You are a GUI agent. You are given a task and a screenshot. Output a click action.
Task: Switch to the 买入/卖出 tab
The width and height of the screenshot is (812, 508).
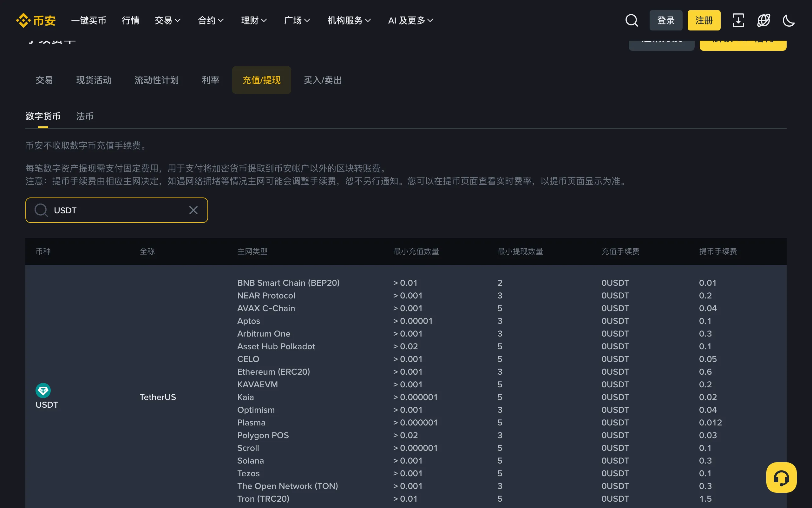323,80
